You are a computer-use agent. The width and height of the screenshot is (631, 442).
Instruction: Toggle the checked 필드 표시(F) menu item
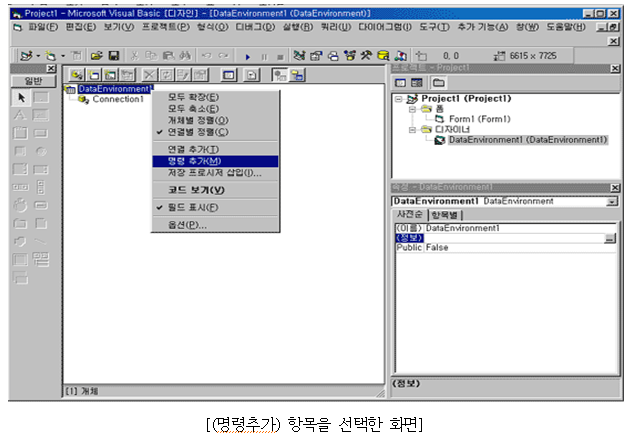tap(215, 207)
